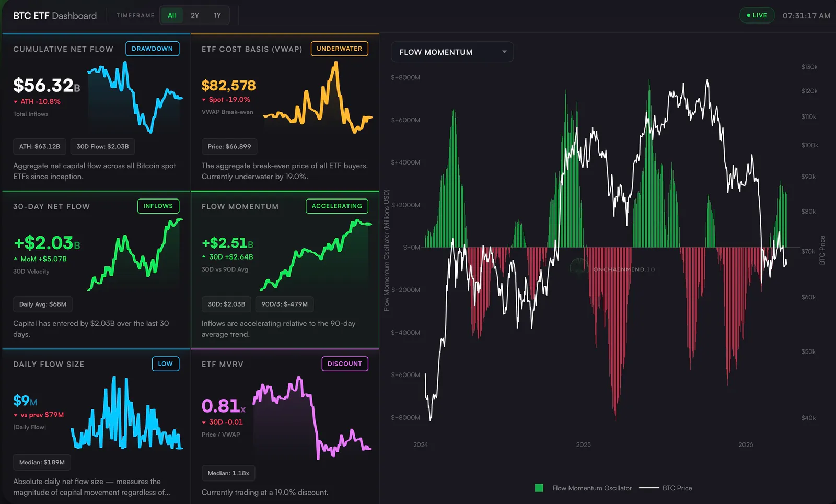
Task: Open the ETF MVRV pink sparkline chart
Action: [x=312, y=417]
